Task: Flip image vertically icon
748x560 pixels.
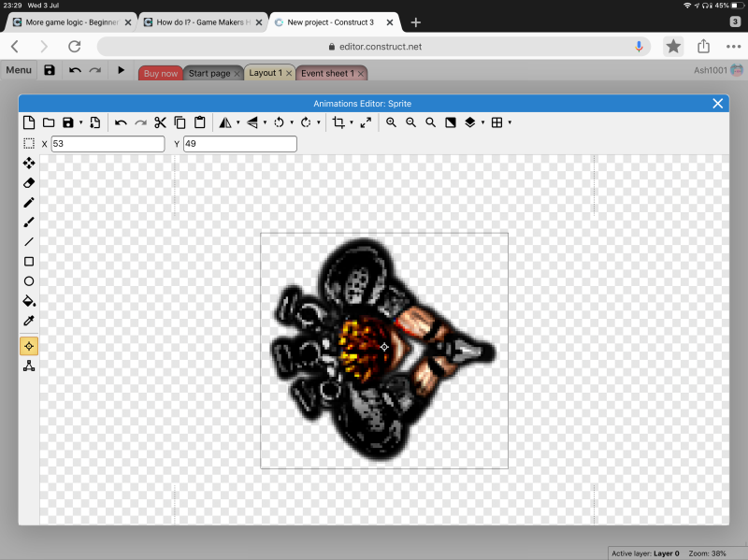Action: pyautogui.click(x=252, y=122)
